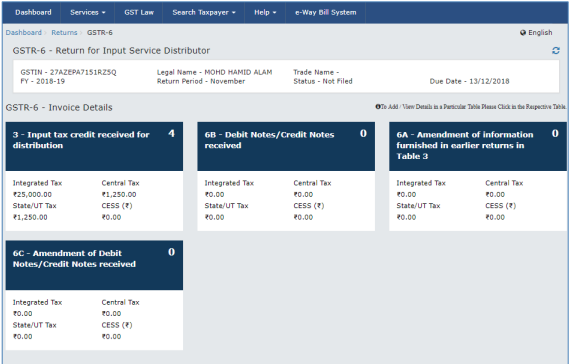Open the GST Law menu item
Viewport: 571px width, 364px height.
[x=139, y=12]
